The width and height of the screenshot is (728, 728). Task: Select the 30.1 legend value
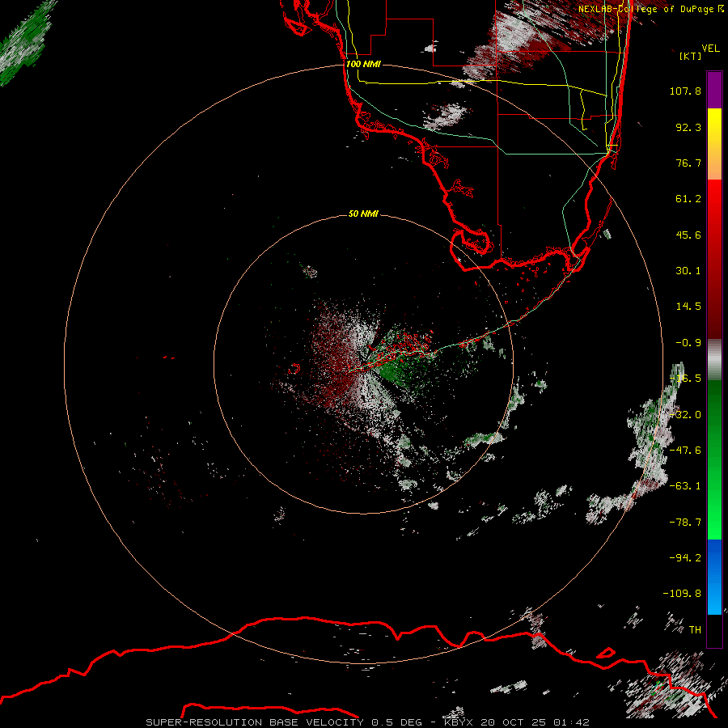tap(688, 271)
